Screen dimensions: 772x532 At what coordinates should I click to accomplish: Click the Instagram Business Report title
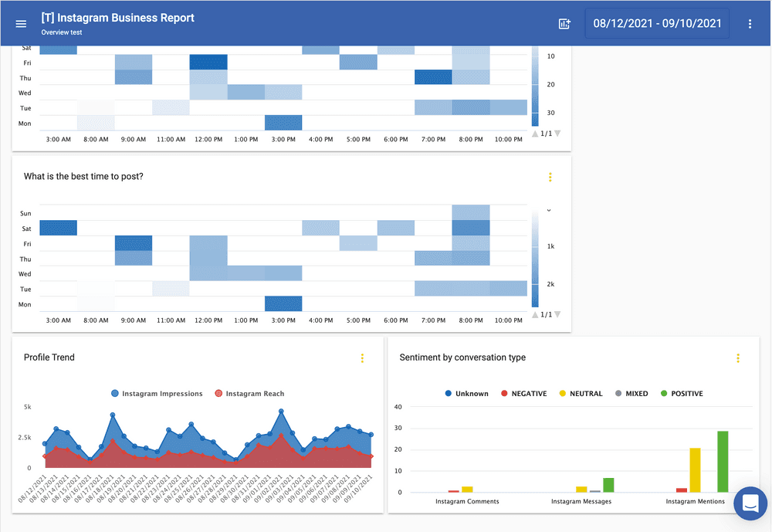pos(117,18)
